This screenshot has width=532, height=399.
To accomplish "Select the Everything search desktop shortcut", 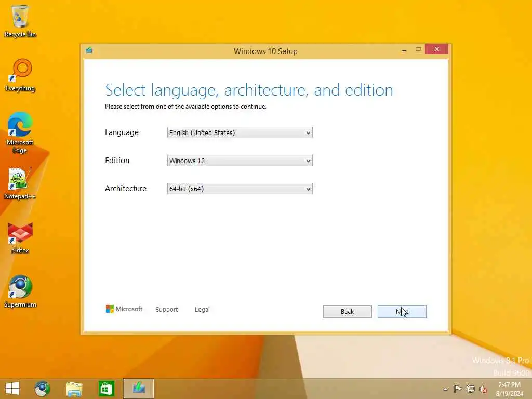I will (x=20, y=75).
